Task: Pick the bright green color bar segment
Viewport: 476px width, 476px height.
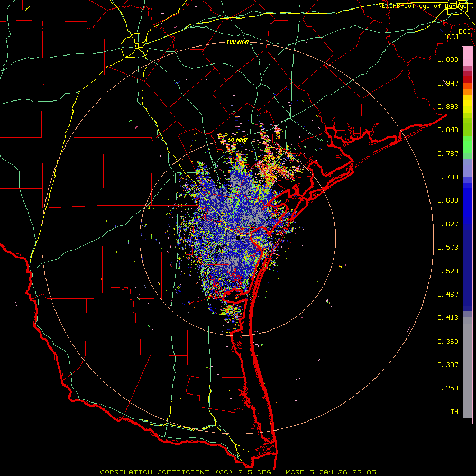Action: pos(467,144)
